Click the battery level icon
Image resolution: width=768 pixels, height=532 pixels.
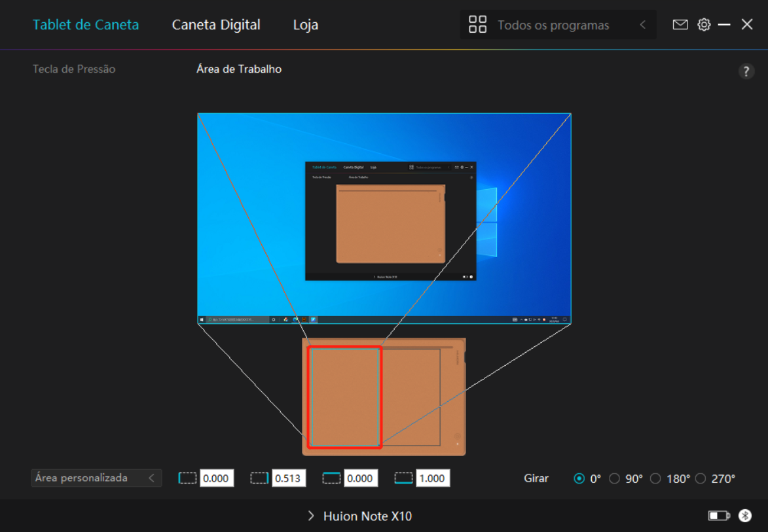point(718,516)
